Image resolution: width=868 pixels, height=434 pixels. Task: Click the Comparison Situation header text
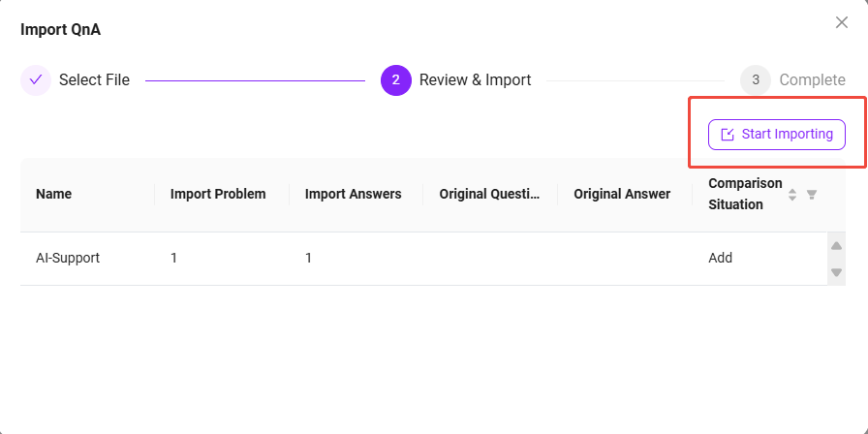click(x=745, y=194)
